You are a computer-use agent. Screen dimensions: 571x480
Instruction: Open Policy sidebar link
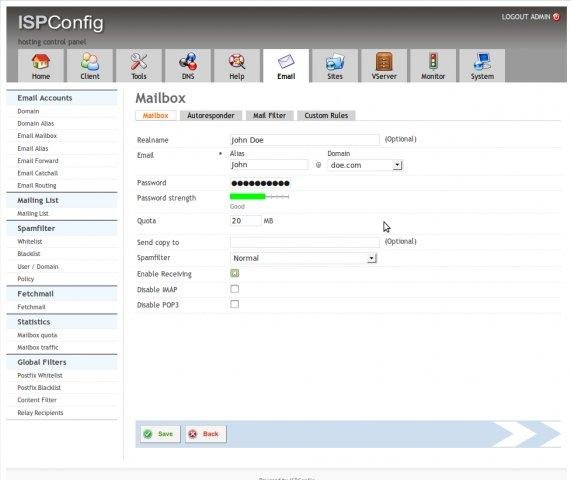click(25, 279)
